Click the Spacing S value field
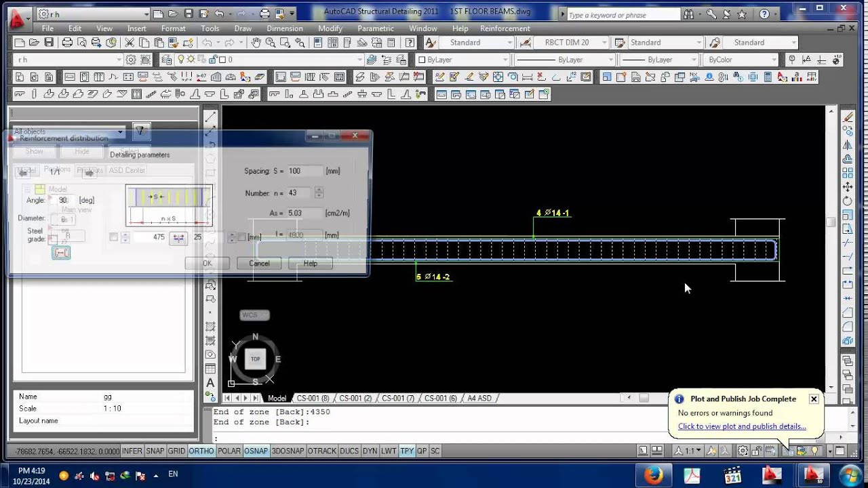Viewport: 868px width, 488px height. pos(305,171)
